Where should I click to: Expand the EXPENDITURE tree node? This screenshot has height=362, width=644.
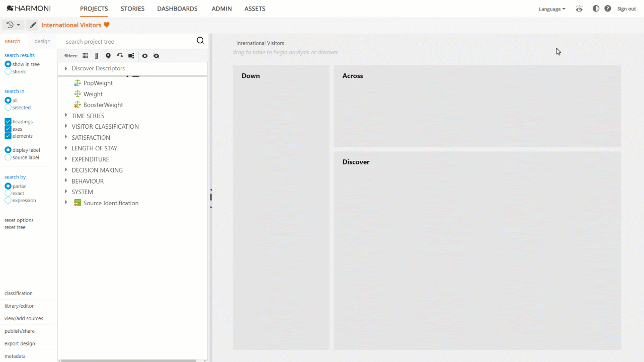66,159
